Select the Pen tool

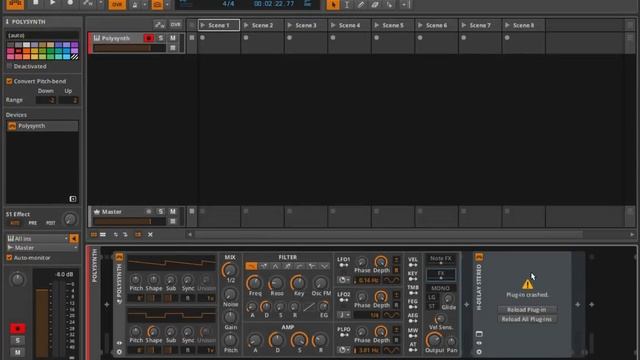pyautogui.click(x=361, y=4)
